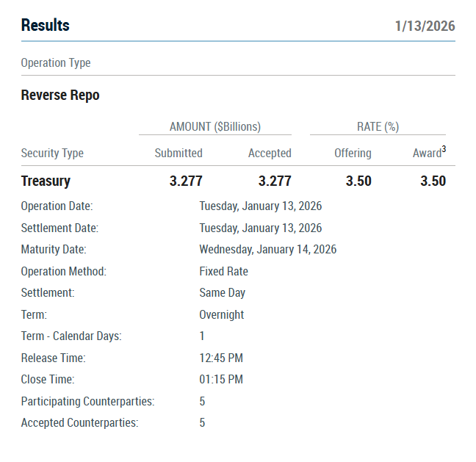Click the Calendar Days value 1
Screen dimensions: 476x462
click(x=202, y=336)
